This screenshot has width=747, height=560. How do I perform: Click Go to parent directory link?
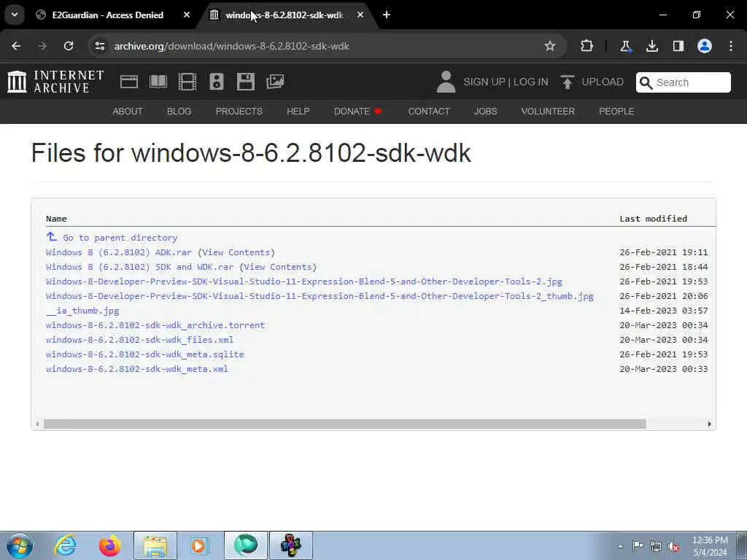click(x=120, y=238)
